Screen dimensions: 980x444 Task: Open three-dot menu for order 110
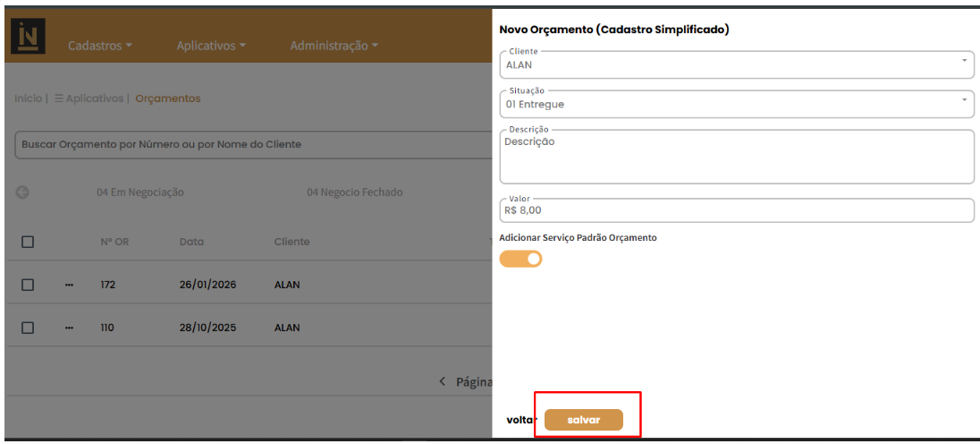click(x=69, y=328)
